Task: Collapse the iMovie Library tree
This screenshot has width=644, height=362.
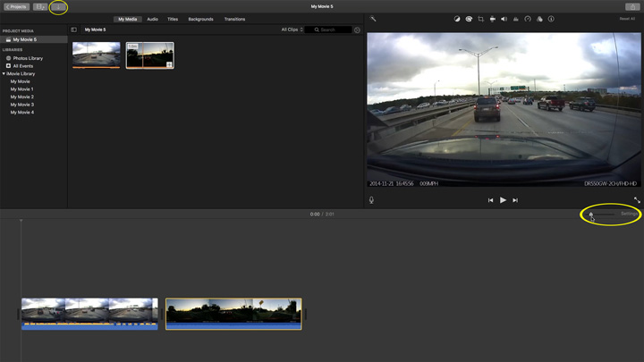Action: click(4, 73)
